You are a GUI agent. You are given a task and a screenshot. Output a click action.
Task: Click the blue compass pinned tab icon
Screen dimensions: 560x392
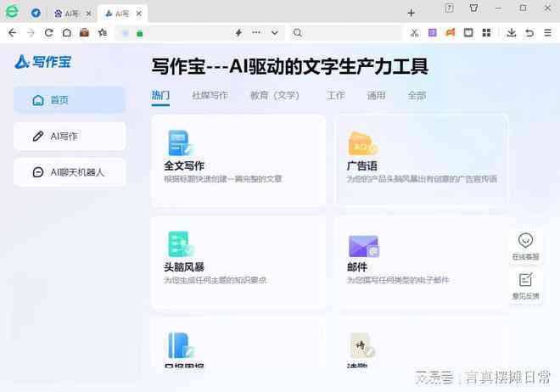pos(36,14)
